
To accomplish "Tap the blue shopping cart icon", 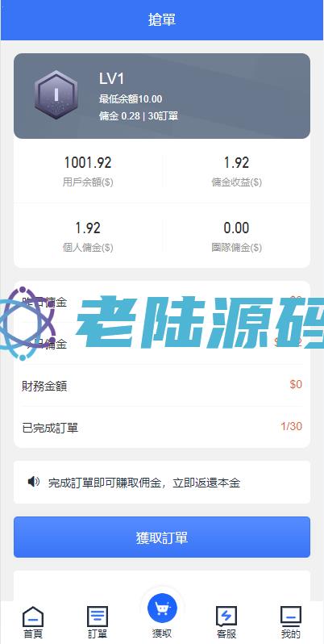I will [162, 608].
